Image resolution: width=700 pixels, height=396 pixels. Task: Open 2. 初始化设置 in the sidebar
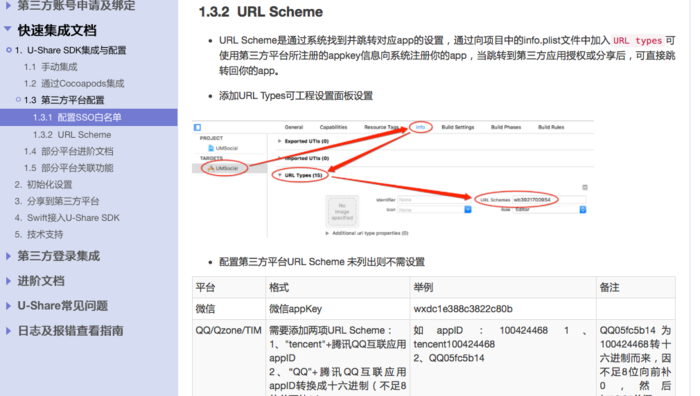[x=43, y=185]
